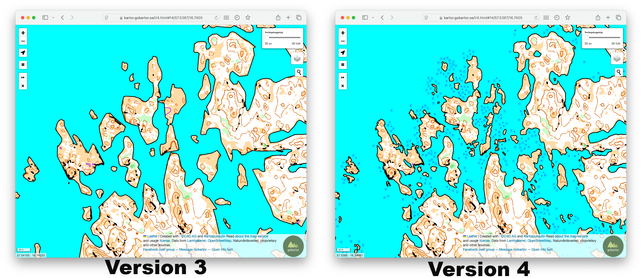Screen dimensions: 644x278
Task: Open the Start Page grid in Version 3 window
Action: [x=226, y=18]
